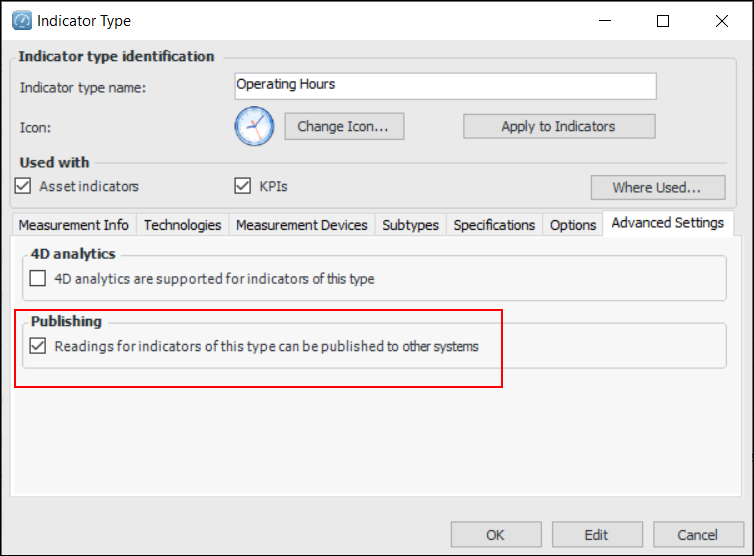Enable 4D analytics support checkbox
Screen dimensions: 754x556
pos(38,279)
